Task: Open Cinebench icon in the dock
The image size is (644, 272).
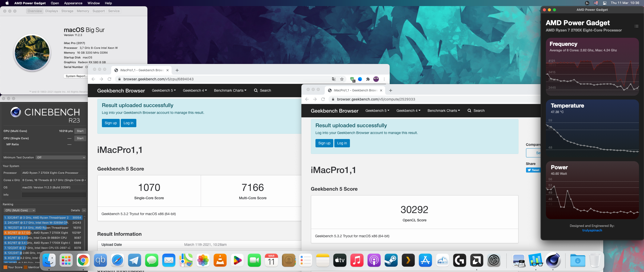Action: [553, 260]
